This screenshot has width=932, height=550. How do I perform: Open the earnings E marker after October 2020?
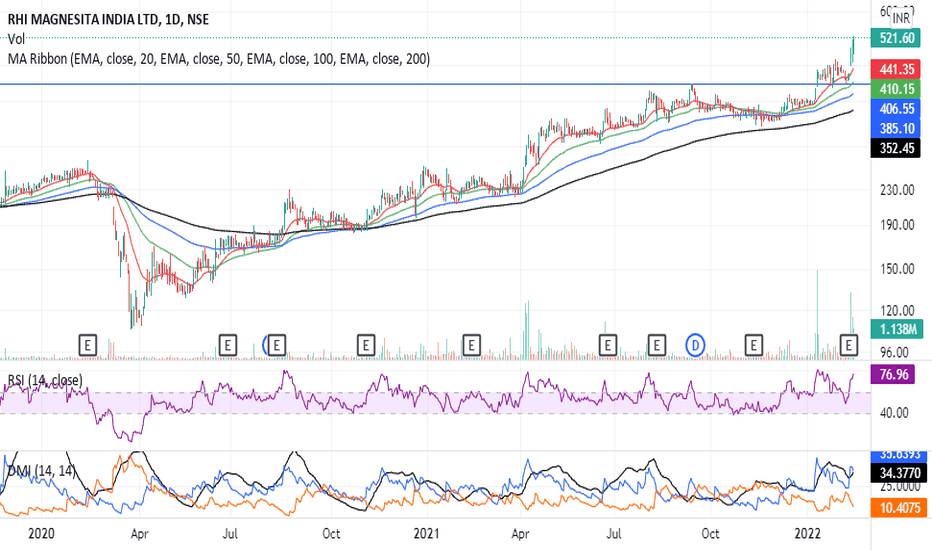click(x=366, y=345)
